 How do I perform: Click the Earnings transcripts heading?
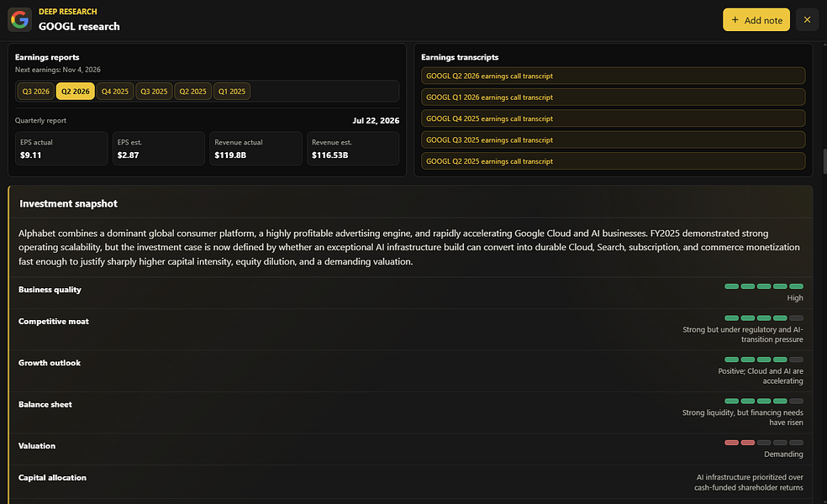click(460, 57)
